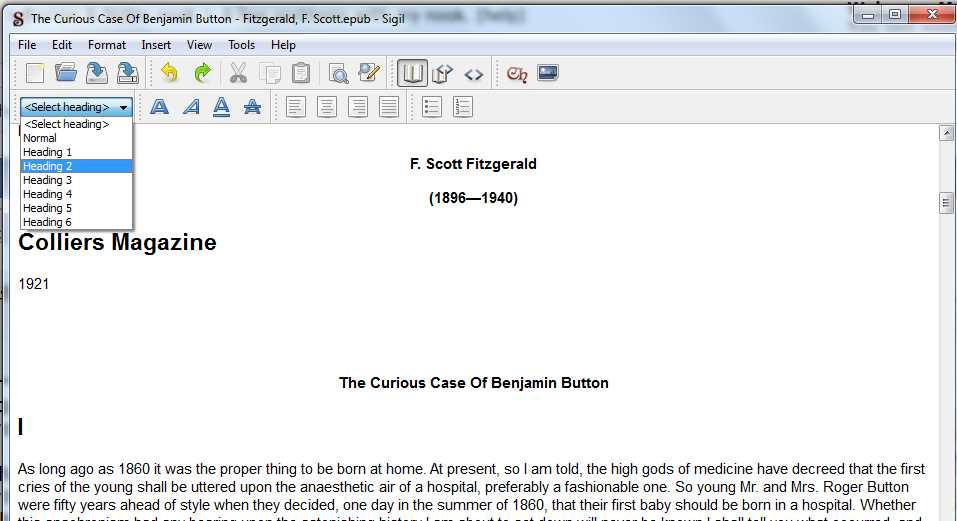Toggle strikethrough formatting
The height and width of the screenshot is (521, 957).
point(252,107)
